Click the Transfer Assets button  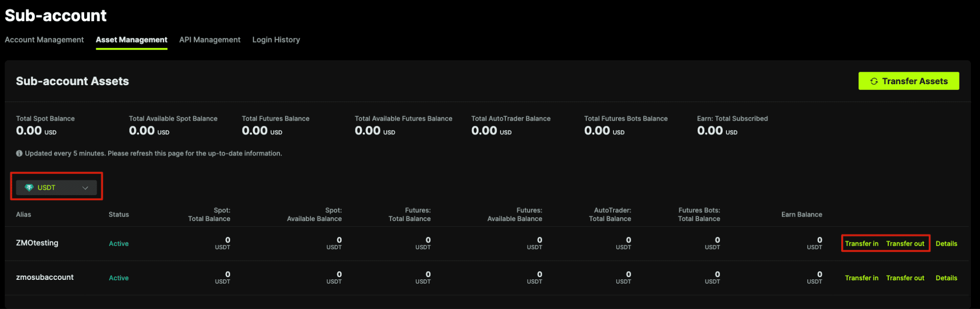909,81
